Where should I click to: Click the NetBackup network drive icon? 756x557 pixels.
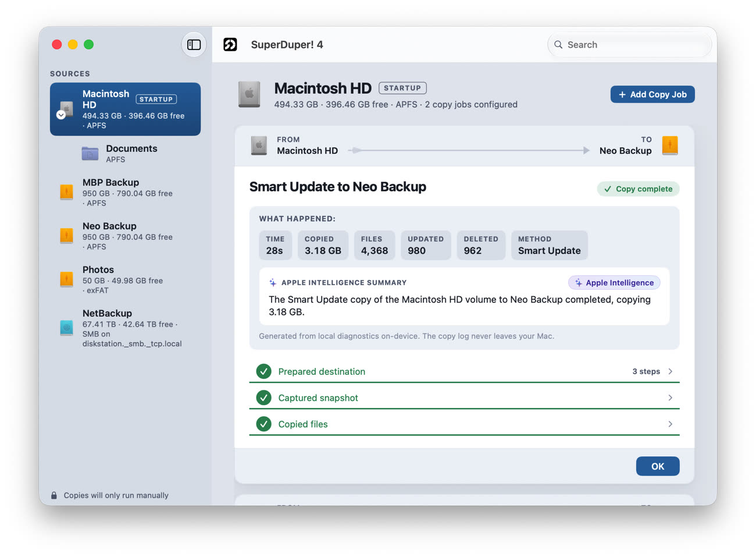pyautogui.click(x=66, y=328)
